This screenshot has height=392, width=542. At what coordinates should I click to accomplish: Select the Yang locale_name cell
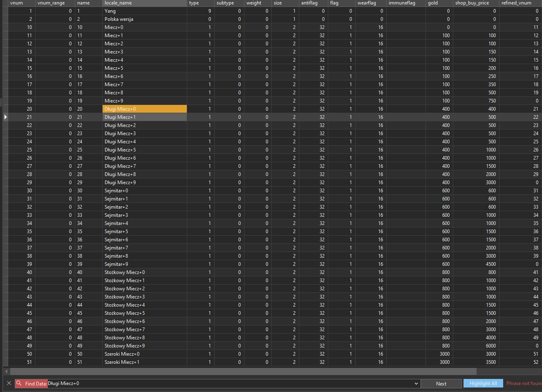(144, 11)
